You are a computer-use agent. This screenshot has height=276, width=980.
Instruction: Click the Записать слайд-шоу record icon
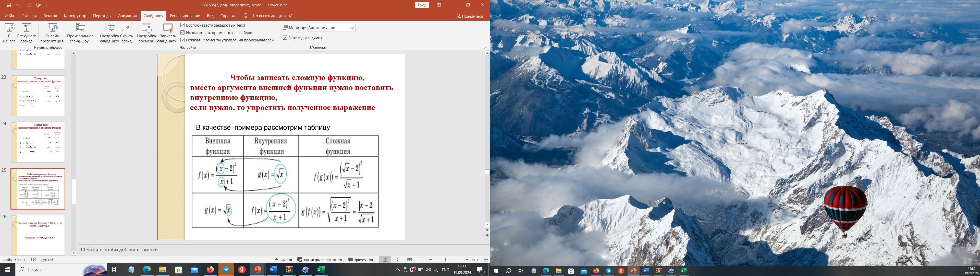point(168,28)
